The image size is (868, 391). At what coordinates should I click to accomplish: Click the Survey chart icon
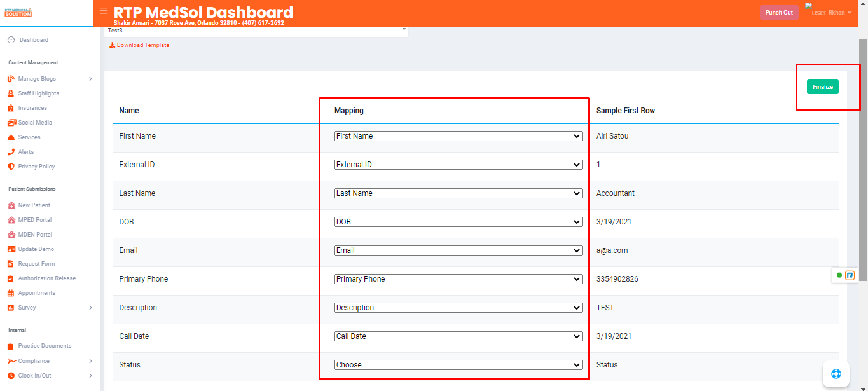11,308
